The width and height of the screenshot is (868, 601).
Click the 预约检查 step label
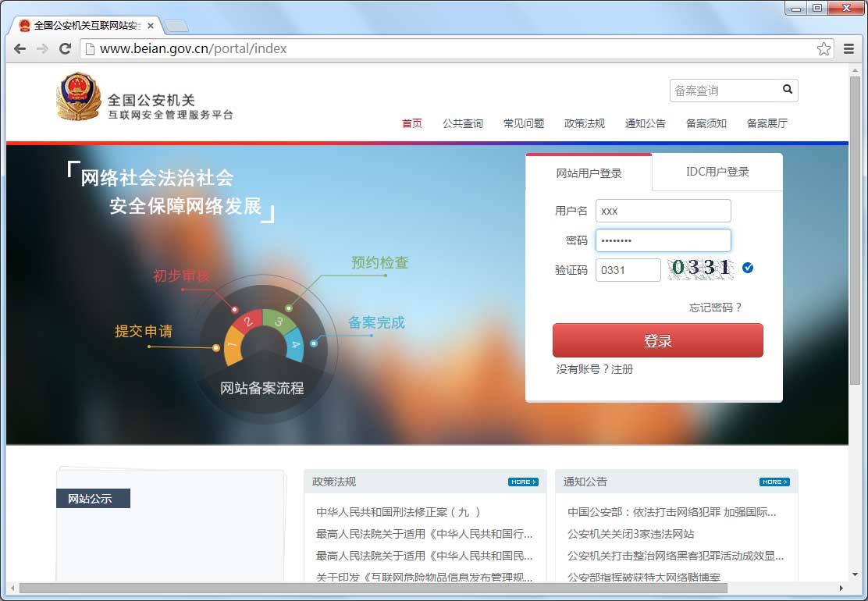[x=379, y=262]
